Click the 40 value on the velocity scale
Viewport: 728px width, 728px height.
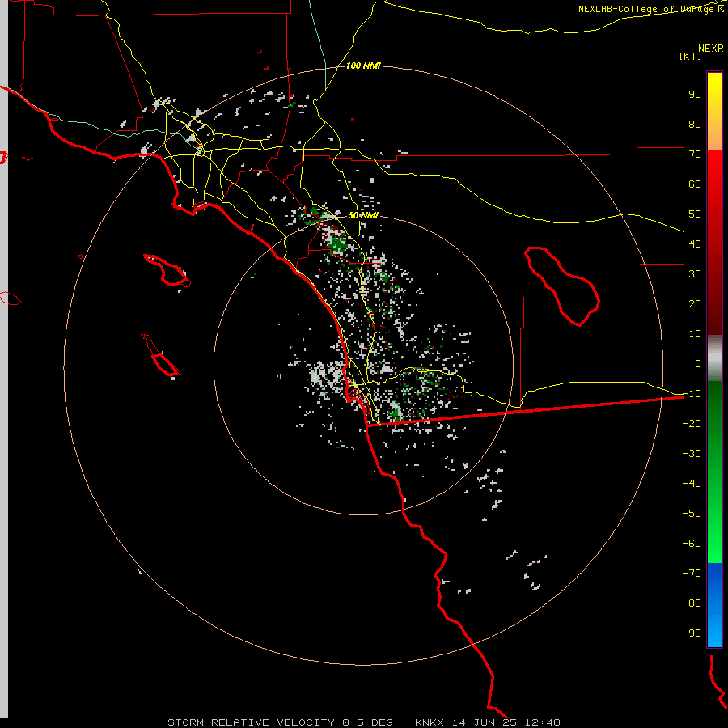695,244
